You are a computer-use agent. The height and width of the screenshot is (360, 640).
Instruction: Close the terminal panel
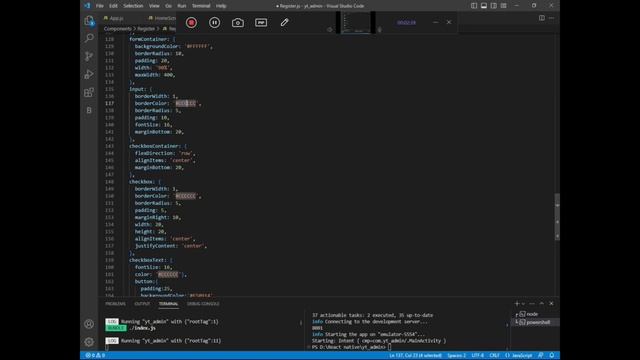tap(551, 304)
